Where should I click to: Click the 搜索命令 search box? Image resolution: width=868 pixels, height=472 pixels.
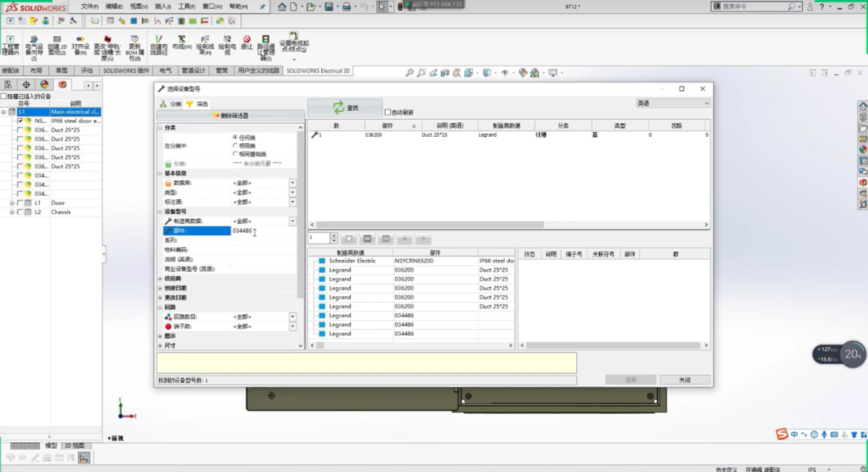(x=757, y=7)
